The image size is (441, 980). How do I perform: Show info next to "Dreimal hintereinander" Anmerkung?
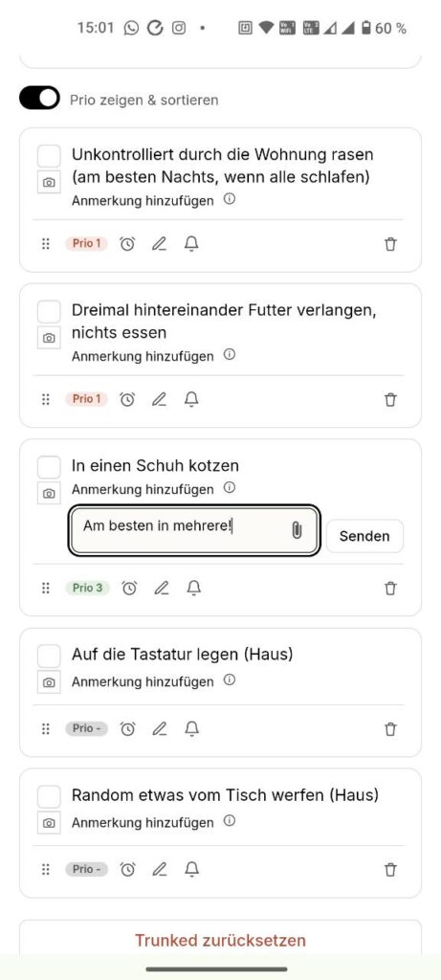230,355
